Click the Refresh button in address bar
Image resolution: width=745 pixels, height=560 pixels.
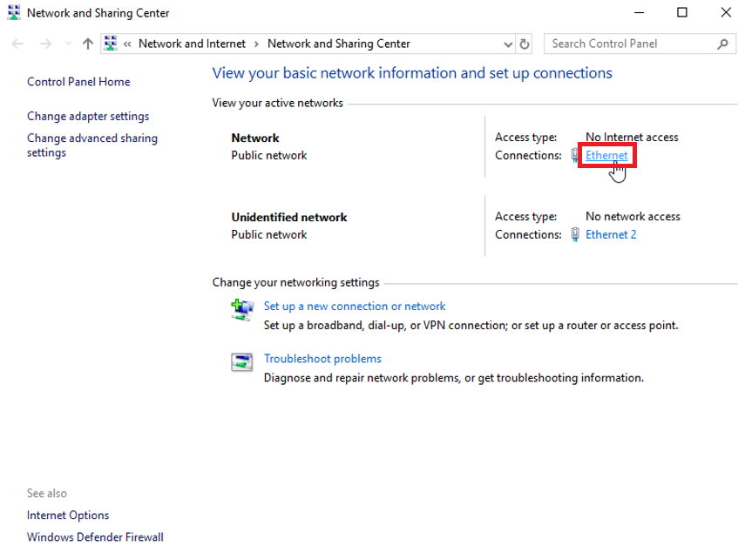(x=525, y=44)
